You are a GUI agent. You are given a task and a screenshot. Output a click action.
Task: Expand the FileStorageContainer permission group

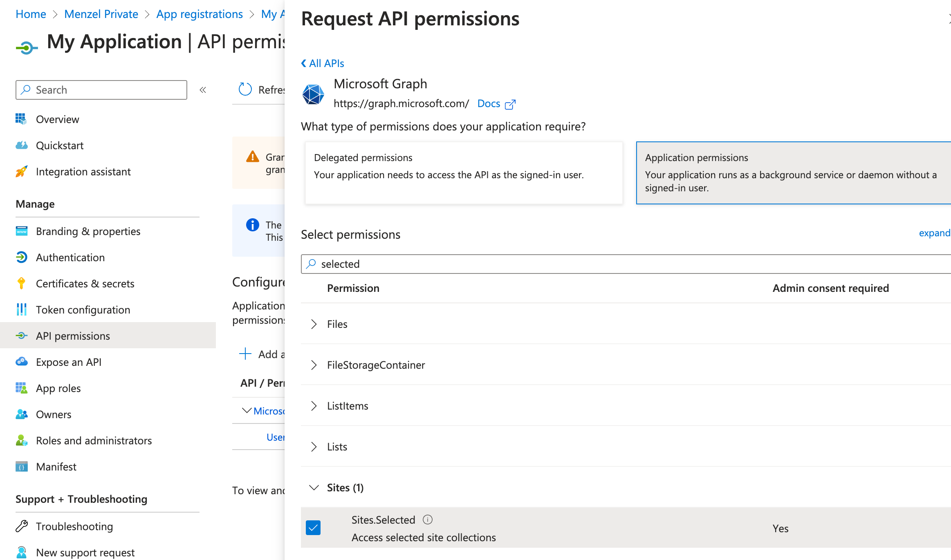[x=314, y=365]
